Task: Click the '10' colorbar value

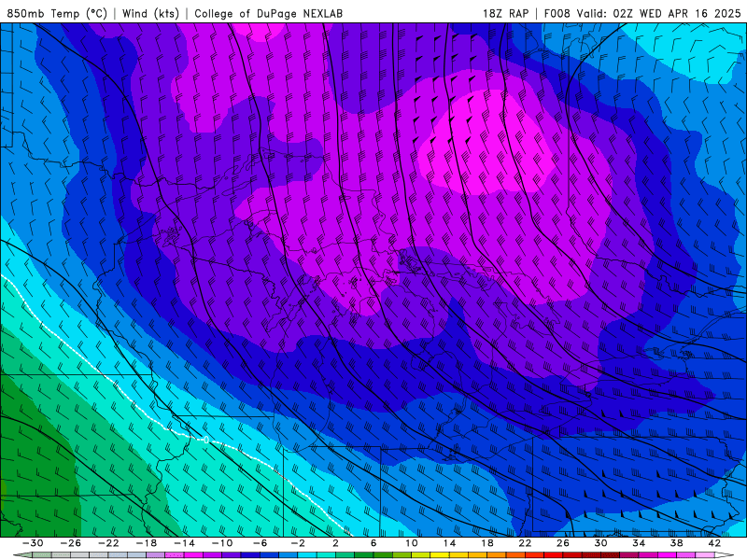Action: coord(412,543)
